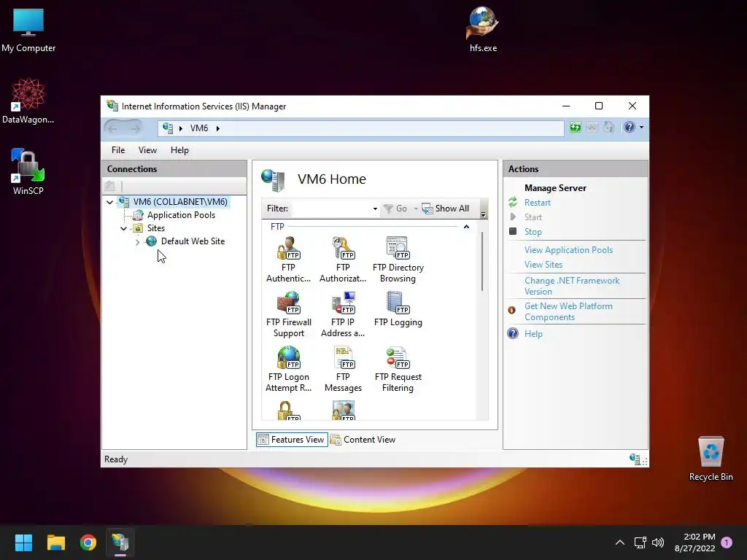Open Windows Start menu
The image size is (747, 560).
click(x=23, y=542)
